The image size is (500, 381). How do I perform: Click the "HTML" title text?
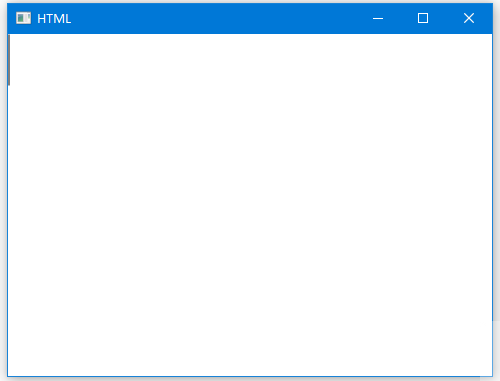pos(54,19)
